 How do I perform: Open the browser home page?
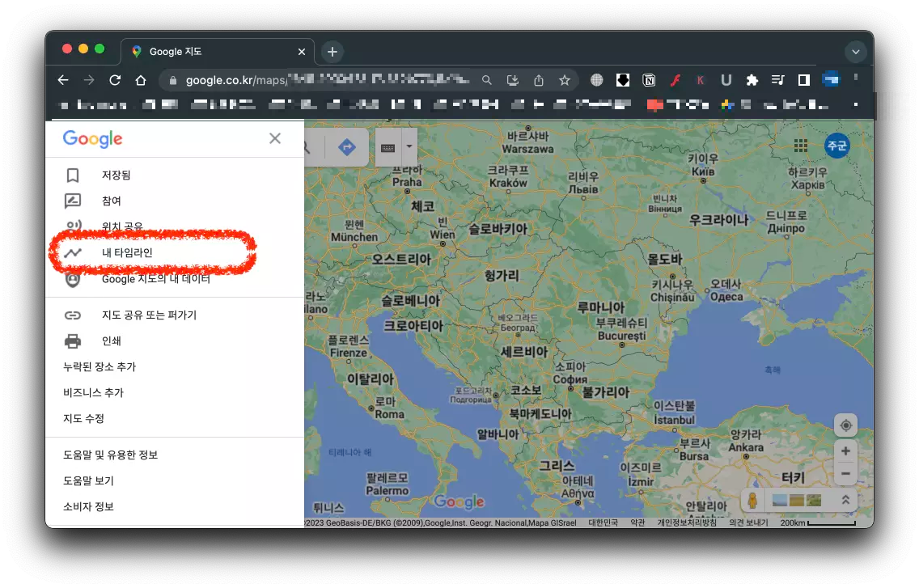141,80
